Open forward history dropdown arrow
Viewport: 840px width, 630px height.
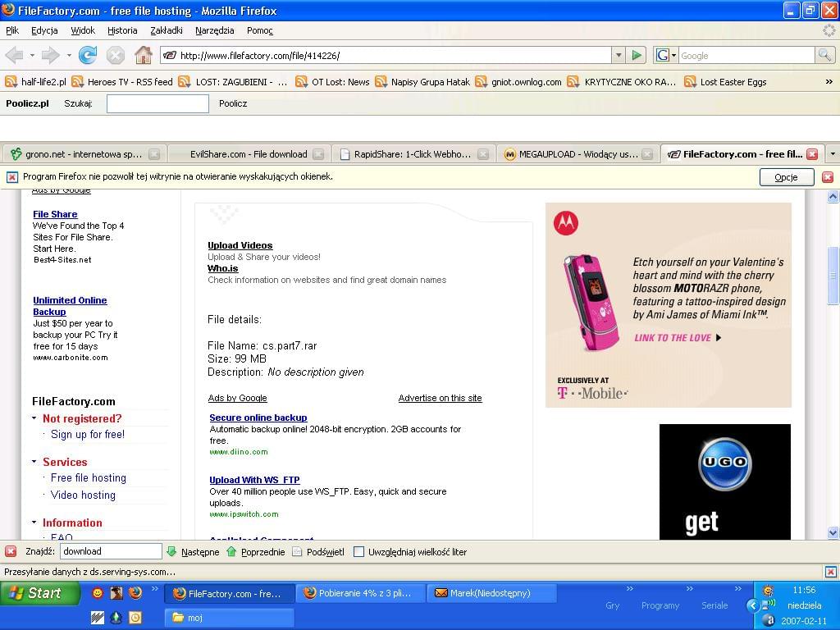[x=69, y=55]
